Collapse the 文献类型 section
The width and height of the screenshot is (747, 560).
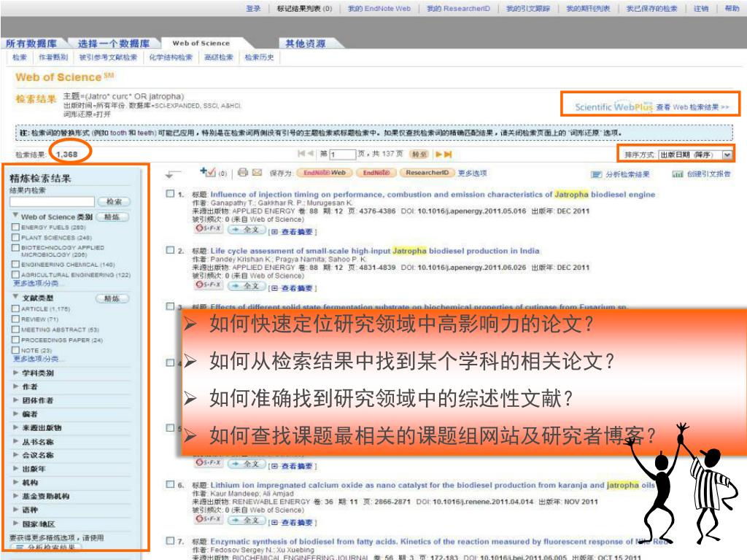tap(16, 297)
